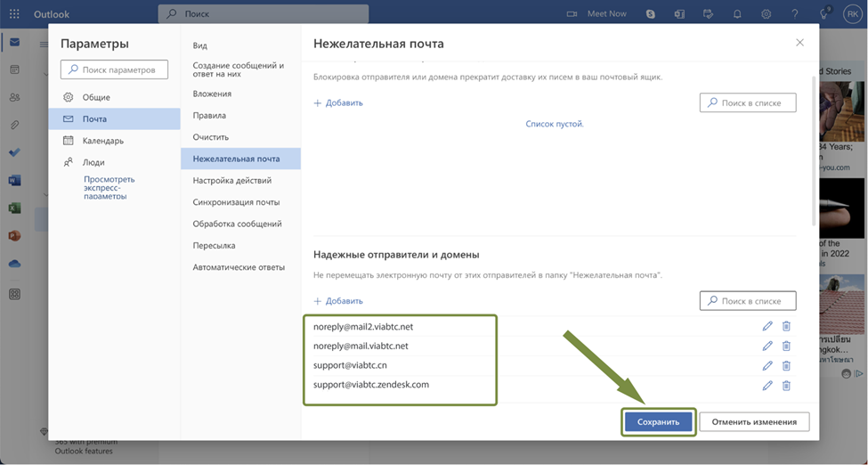
Task: Launch Word from the left rail
Action: coord(14,180)
